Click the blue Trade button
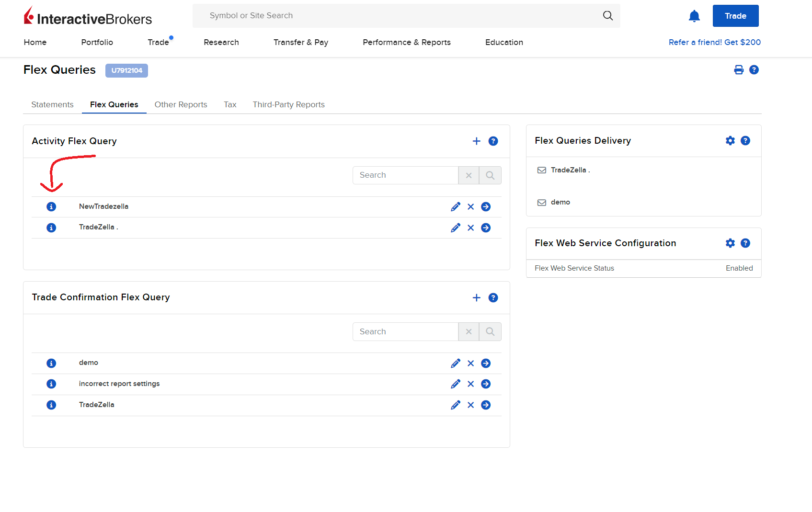 pyautogui.click(x=735, y=16)
